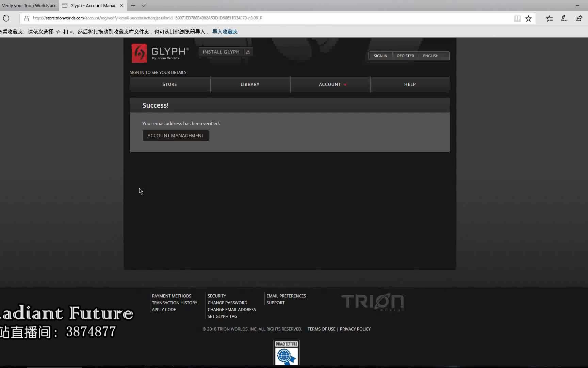The image size is (588, 368).
Task: Click Register
Action: pyautogui.click(x=406, y=56)
